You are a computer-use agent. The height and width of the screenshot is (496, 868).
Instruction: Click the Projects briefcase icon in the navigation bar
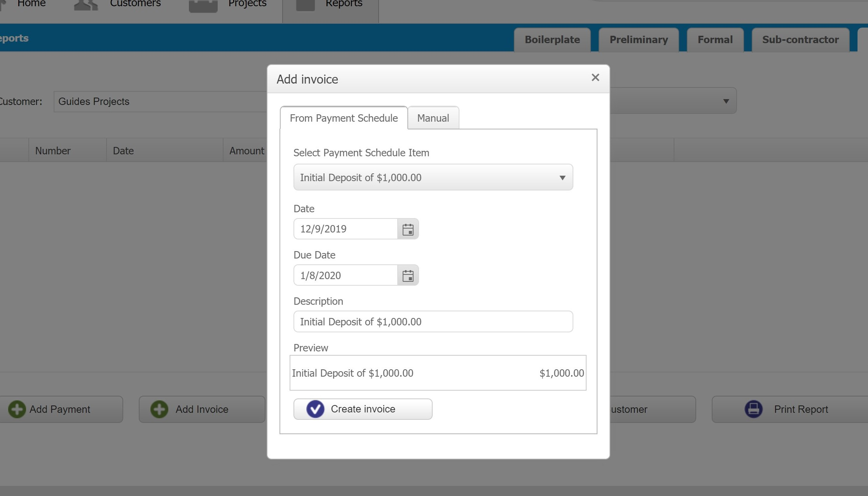pyautogui.click(x=203, y=5)
